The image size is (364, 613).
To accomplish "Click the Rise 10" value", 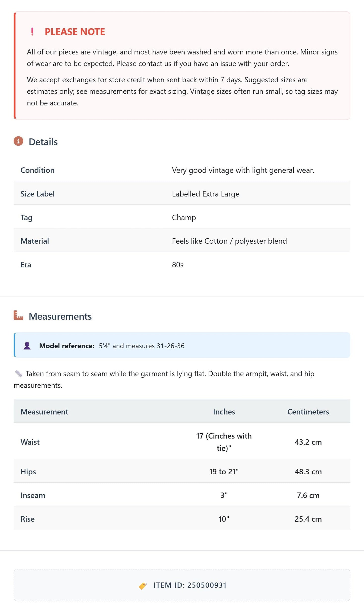I will pyautogui.click(x=224, y=519).
